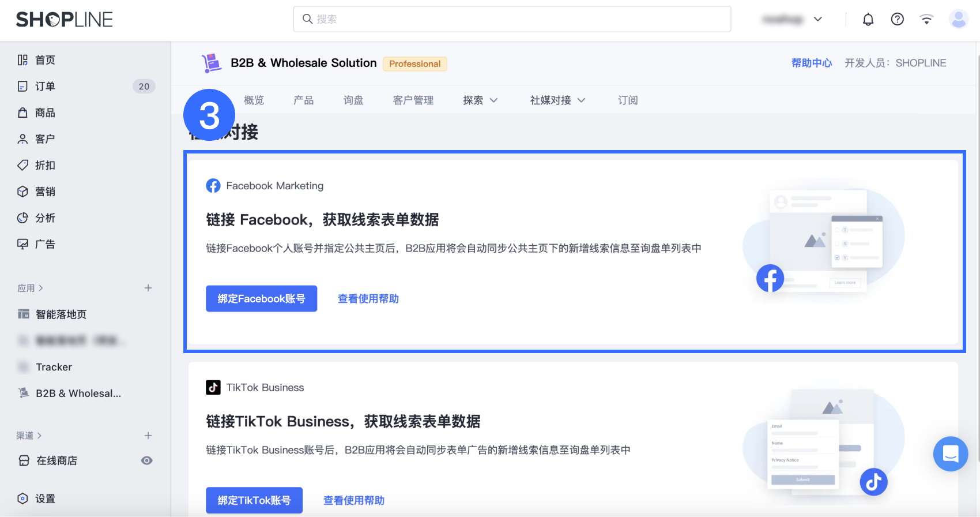Click the B2B & Wholesal... app icon in sidebar
The width and height of the screenshot is (980, 517).
[24, 393]
